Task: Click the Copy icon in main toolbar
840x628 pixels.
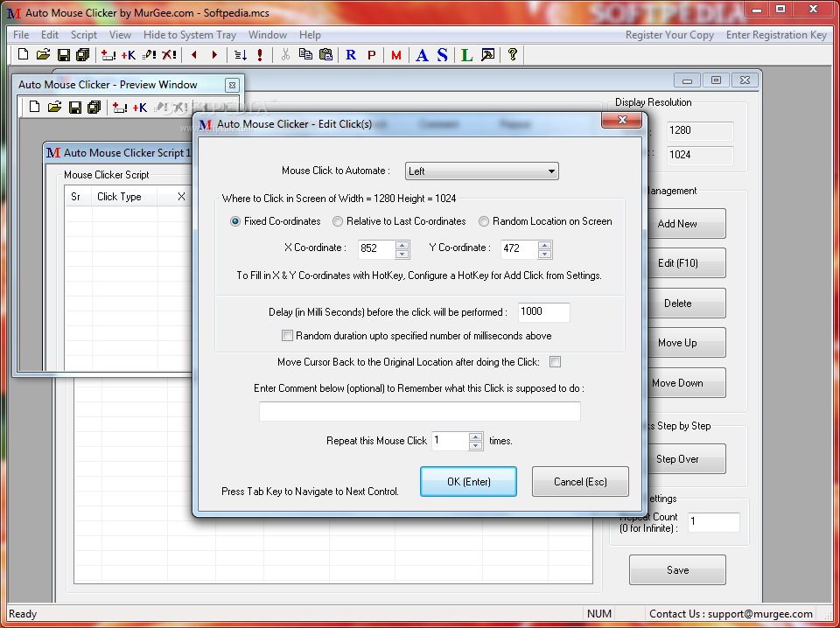Action: click(306, 54)
